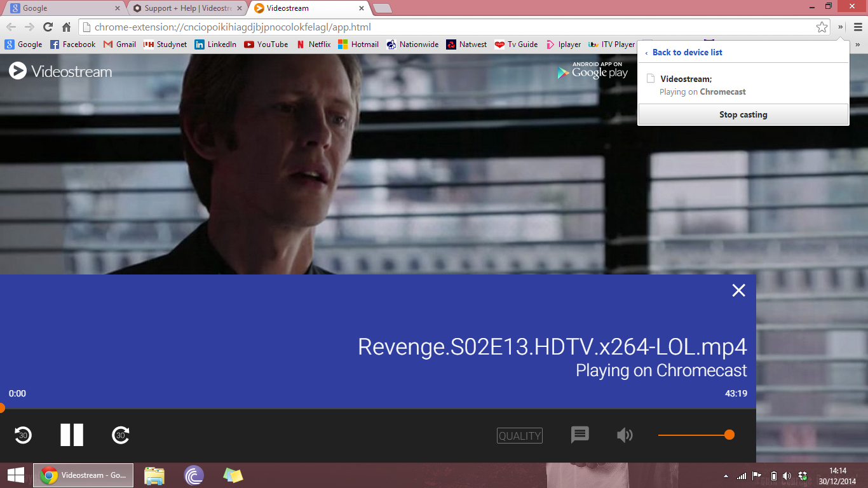Open the ITV Player bookmark
This screenshot has height=488, width=868.
(611, 44)
